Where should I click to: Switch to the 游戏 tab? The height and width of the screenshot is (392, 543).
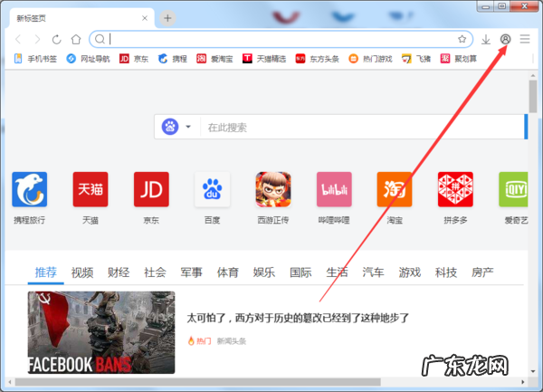[x=410, y=272]
